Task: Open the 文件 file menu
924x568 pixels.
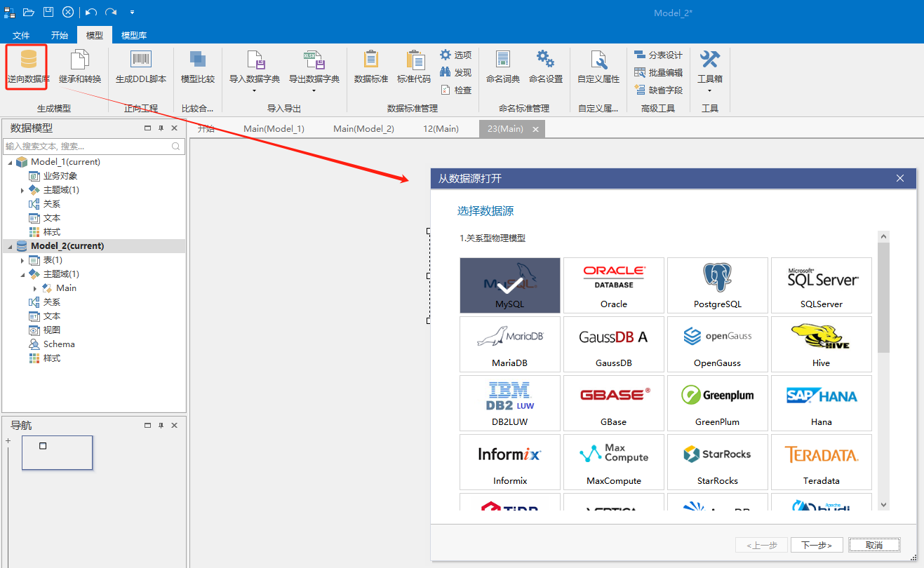Action: click(21, 35)
